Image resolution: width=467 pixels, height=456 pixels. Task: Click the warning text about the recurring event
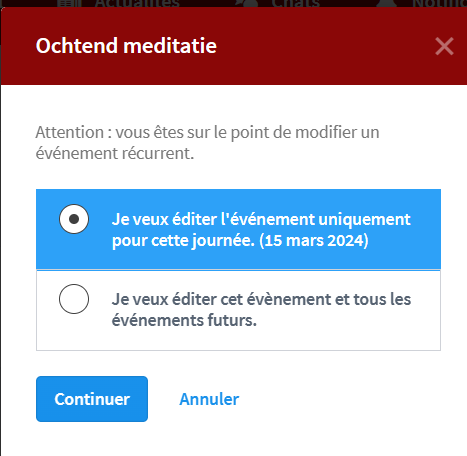point(207,143)
